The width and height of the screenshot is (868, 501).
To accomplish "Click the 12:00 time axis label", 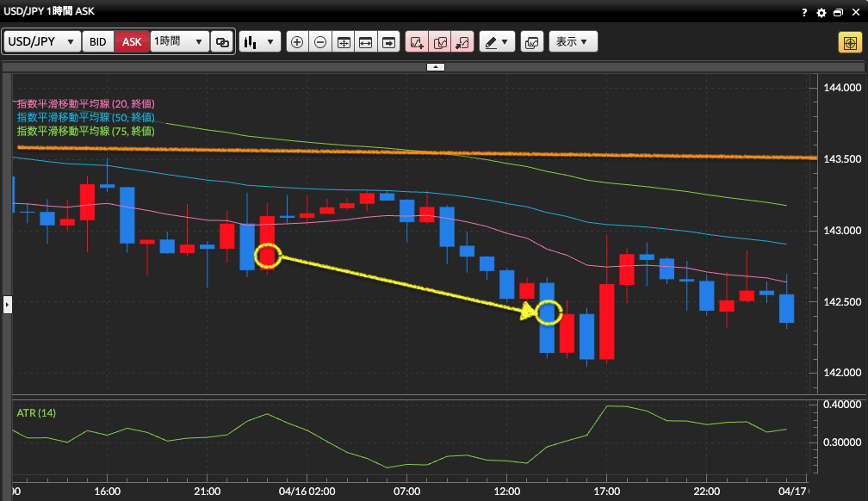I will tap(506, 491).
